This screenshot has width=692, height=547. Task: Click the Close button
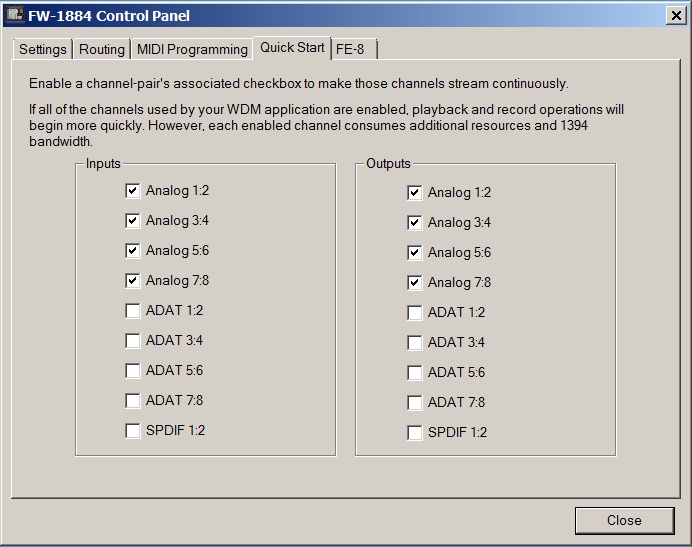(x=624, y=521)
